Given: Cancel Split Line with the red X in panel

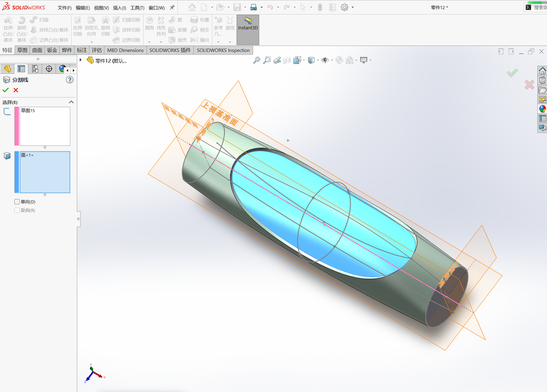Looking at the screenshot, I should coord(15,90).
